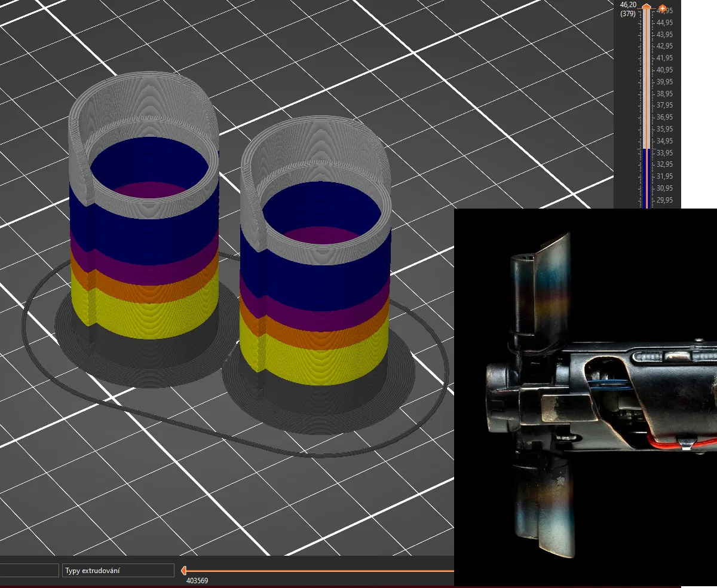Viewport: 717px width, 588px height.
Task: Click the orange horizontal slider track
Action: tap(321, 571)
